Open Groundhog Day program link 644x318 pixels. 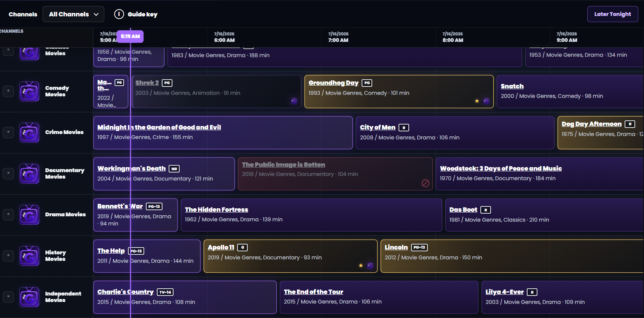click(x=333, y=83)
